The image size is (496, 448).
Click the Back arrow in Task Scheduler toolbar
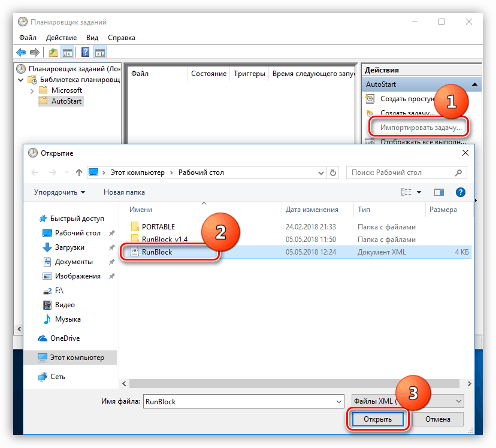pyautogui.click(x=21, y=52)
